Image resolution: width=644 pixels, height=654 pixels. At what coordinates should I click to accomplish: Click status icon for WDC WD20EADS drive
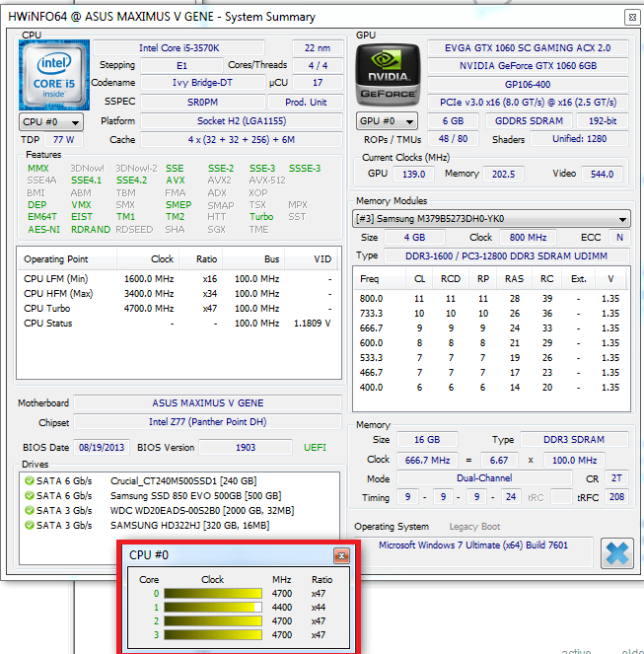pyautogui.click(x=30, y=510)
